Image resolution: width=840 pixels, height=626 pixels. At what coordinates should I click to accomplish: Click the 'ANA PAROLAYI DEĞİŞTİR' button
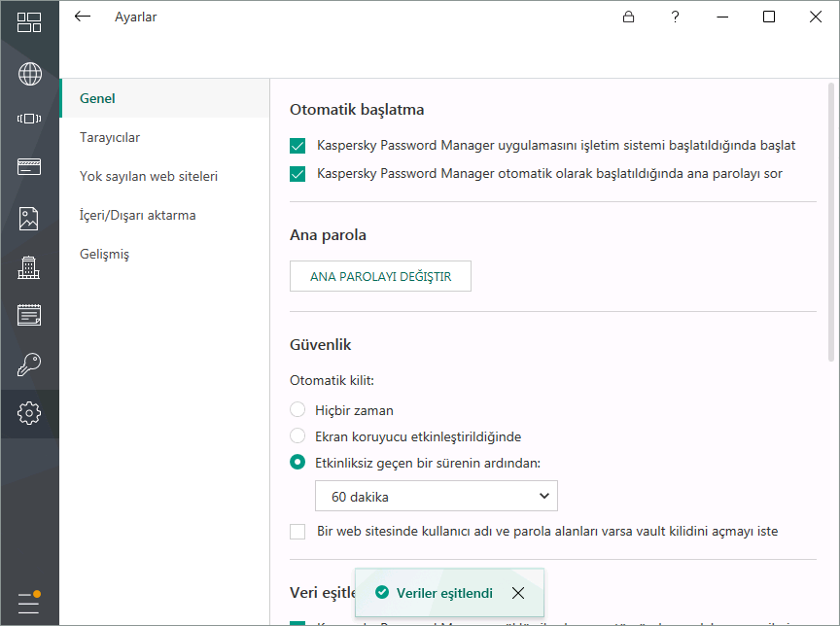(380, 276)
